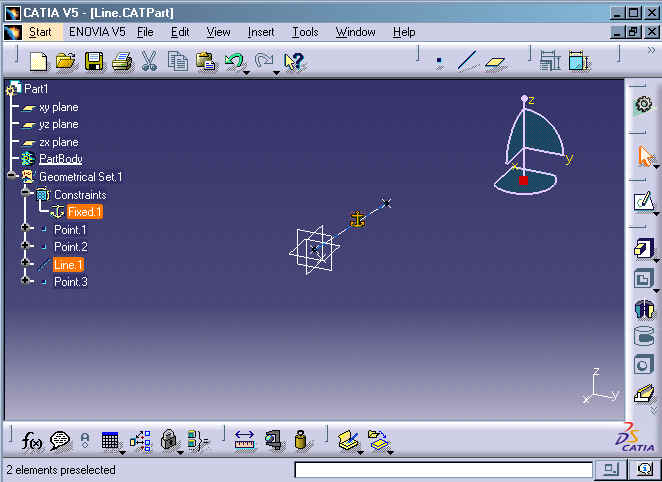
Task: Select the Line creation tool icon
Action: (x=467, y=61)
